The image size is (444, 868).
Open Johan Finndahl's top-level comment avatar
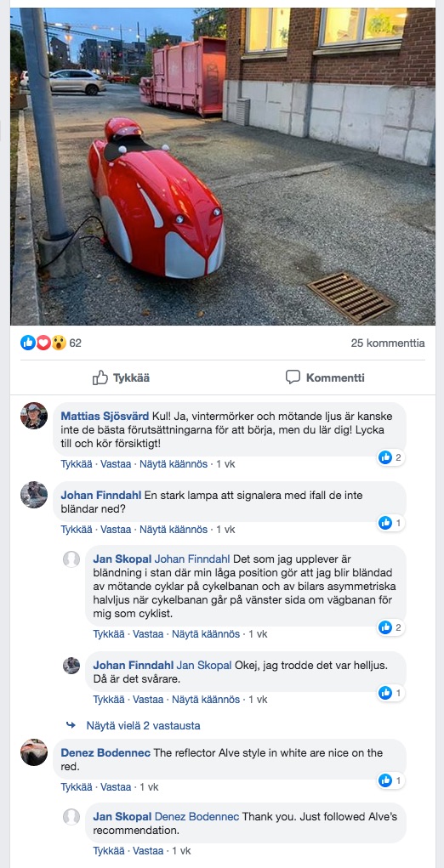[34, 495]
